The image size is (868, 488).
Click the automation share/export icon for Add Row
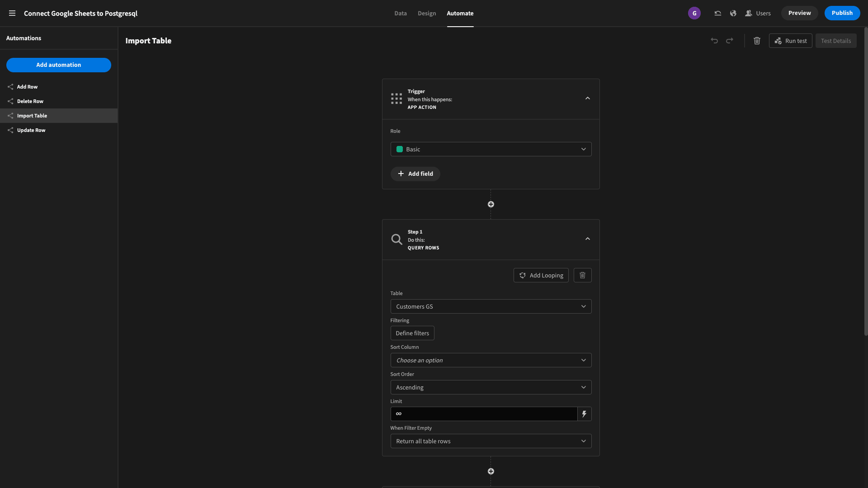point(10,87)
